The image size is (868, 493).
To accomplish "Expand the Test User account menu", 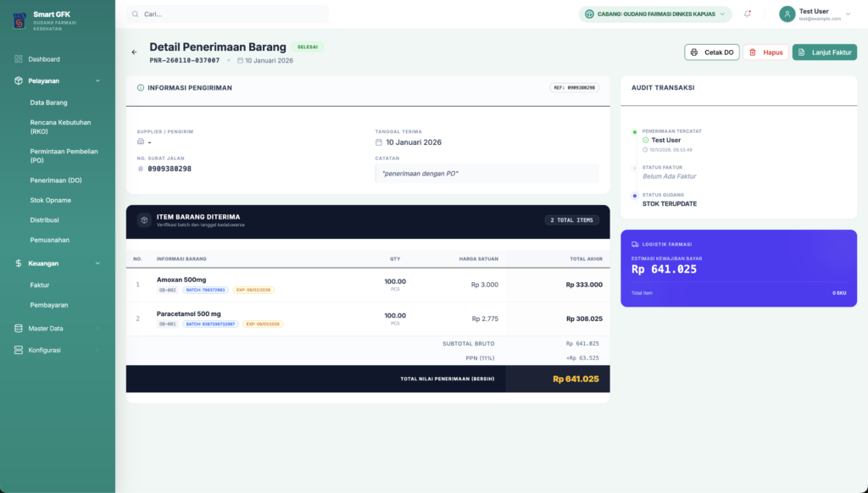I will point(847,14).
